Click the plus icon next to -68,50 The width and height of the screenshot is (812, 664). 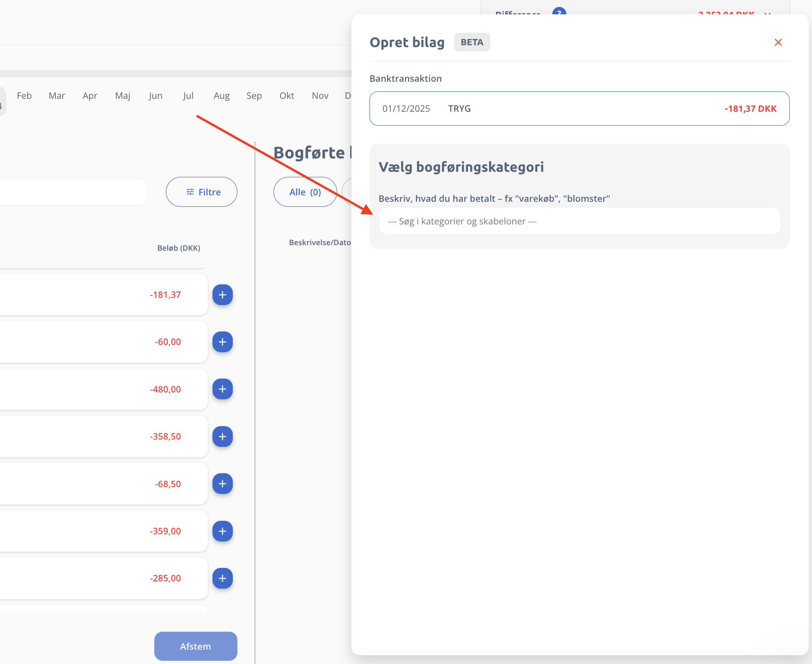coord(222,483)
